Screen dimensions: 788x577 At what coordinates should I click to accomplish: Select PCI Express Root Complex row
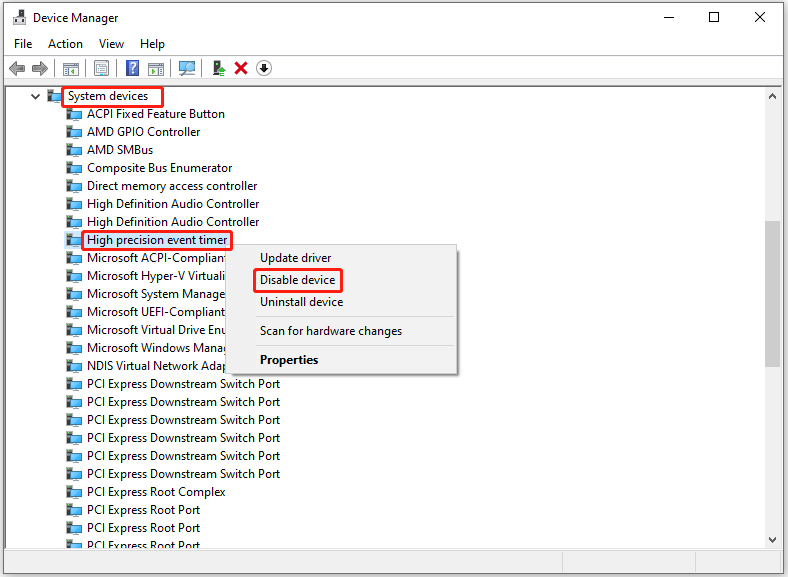click(x=156, y=492)
